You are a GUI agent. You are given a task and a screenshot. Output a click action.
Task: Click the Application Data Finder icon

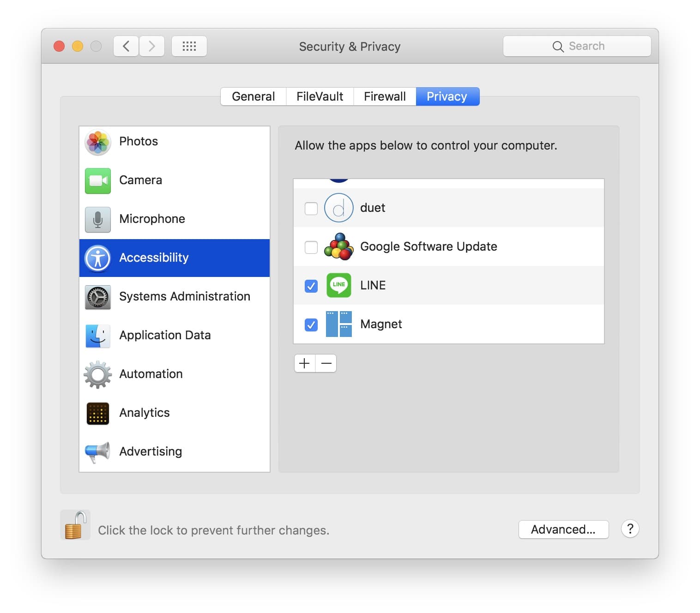click(x=97, y=336)
